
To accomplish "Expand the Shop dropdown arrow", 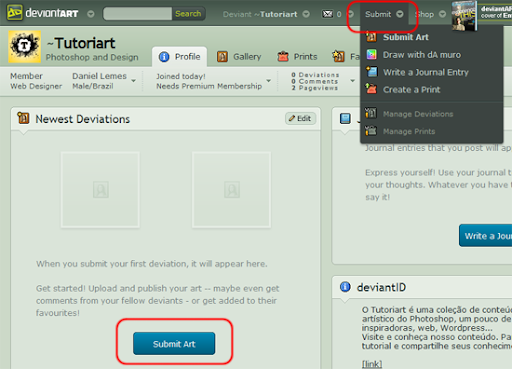I will click(442, 14).
